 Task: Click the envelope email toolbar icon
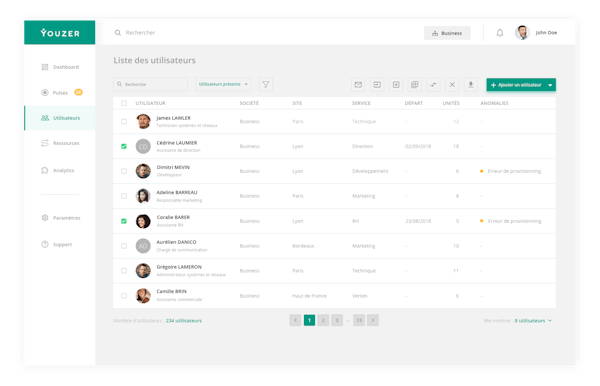pyautogui.click(x=358, y=85)
